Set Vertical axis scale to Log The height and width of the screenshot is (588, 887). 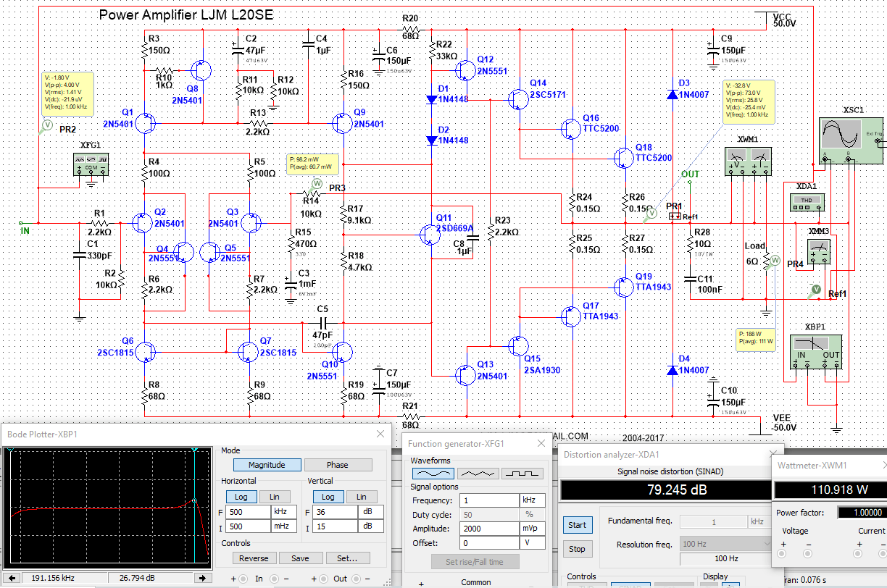point(328,497)
